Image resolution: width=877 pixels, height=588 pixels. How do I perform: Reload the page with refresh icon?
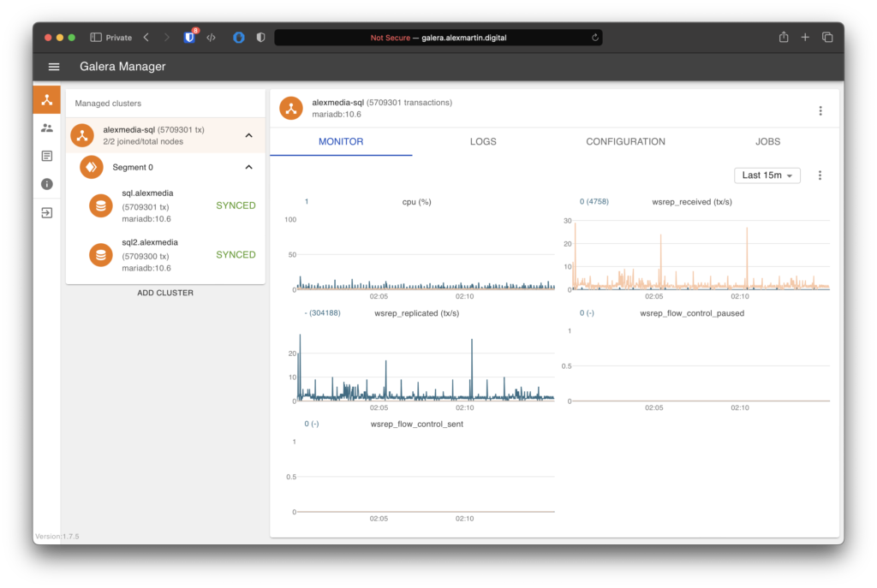595,38
